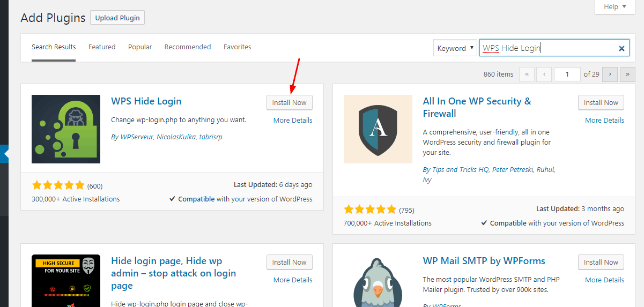Click the current page number field
644x307 pixels.
[567, 74]
